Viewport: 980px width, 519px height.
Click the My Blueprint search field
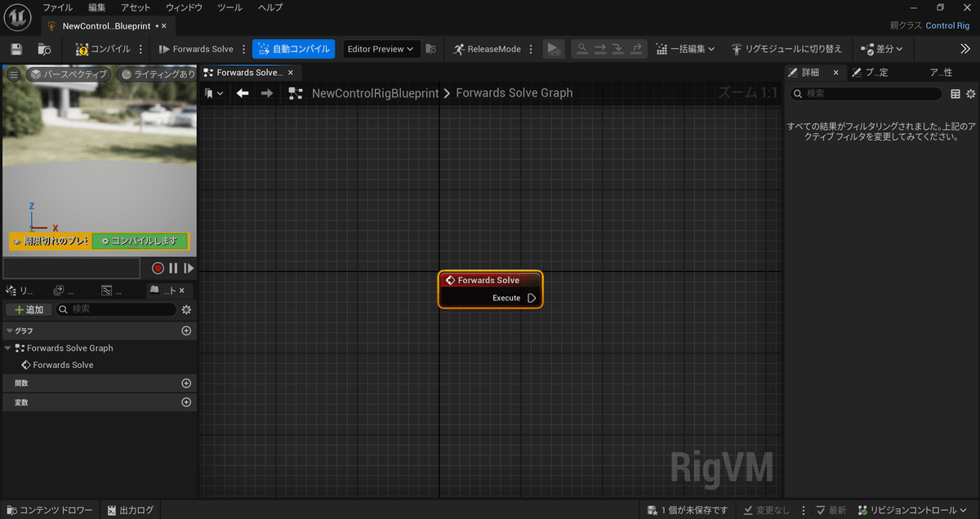coord(116,309)
